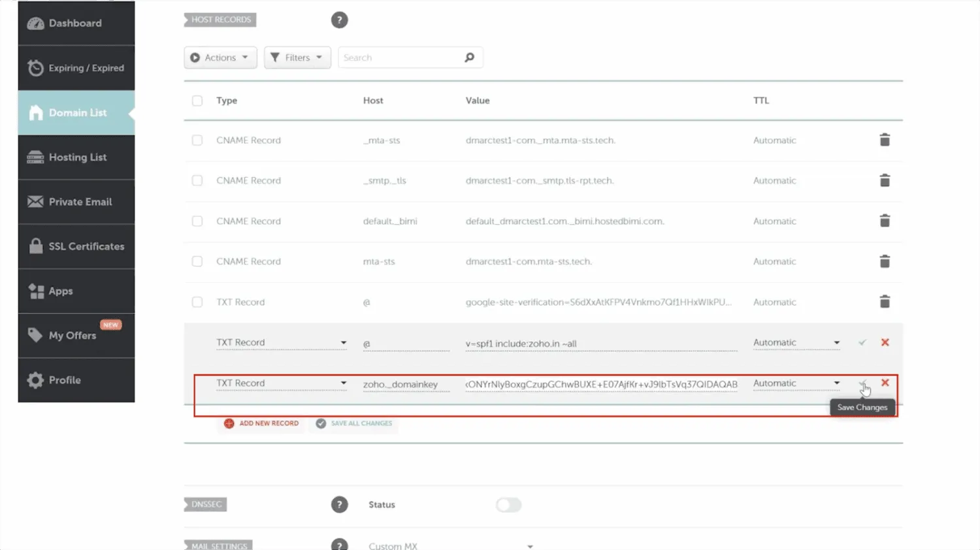This screenshot has width=980, height=550.
Task: Check the default._bimi record checkbox
Action: (x=197, y=221)
